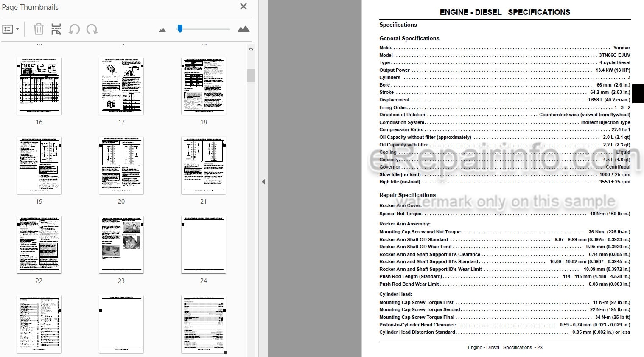Viewport: 644px width, 357px height.
Task: Click 'ENGINE - DIESEL SPECIFICATIONS' page title
Action: point(505,12)
